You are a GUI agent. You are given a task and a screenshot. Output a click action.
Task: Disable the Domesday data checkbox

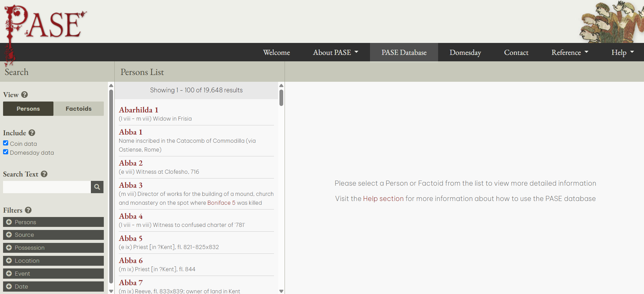click(x=6, y=152)
